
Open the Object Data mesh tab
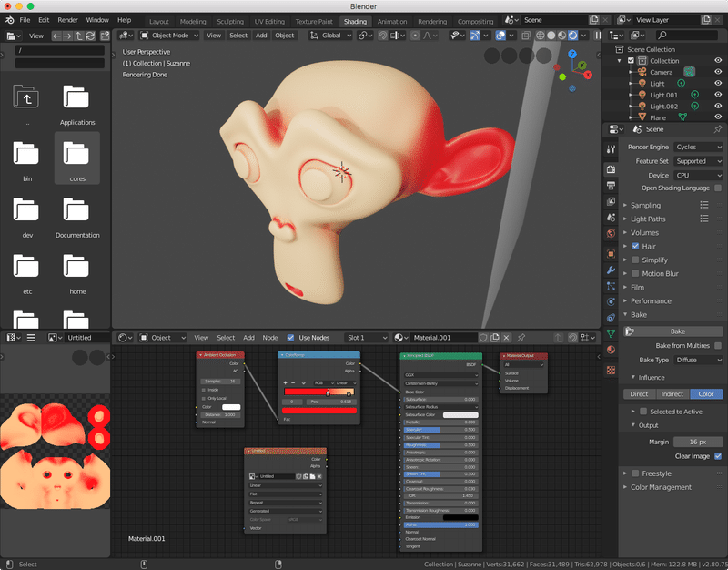pos(611,333)
